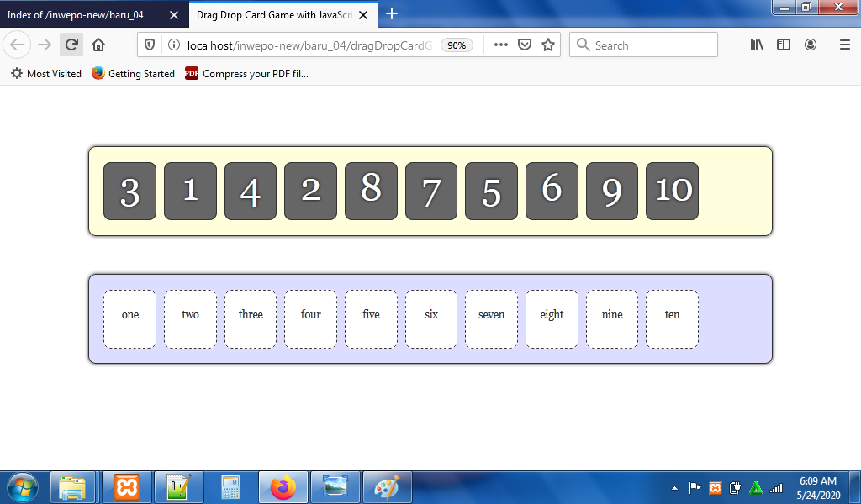Open Most Visited bookmarks folder
Screen dimensions: 861x504
coord(46,73)
